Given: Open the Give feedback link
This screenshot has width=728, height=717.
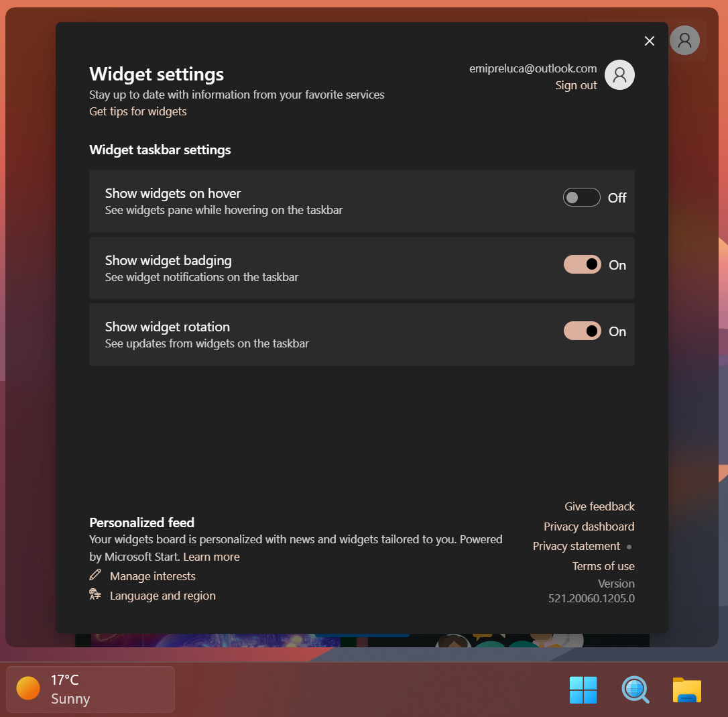Looking at the screenshot, I should pyautogui.click(x=599, y=506).
